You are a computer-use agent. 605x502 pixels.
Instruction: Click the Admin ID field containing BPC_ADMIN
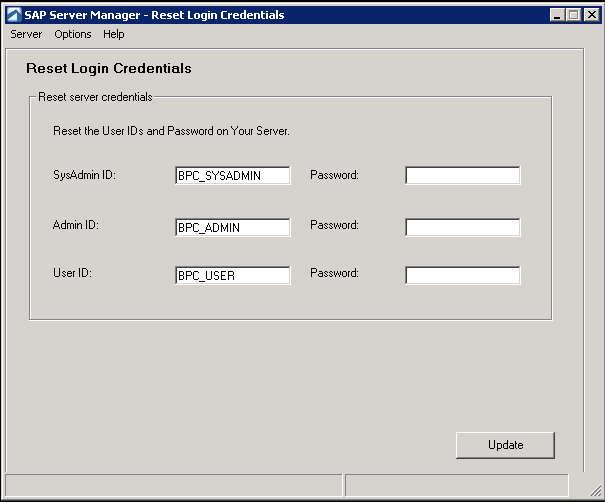pos(233,227)
